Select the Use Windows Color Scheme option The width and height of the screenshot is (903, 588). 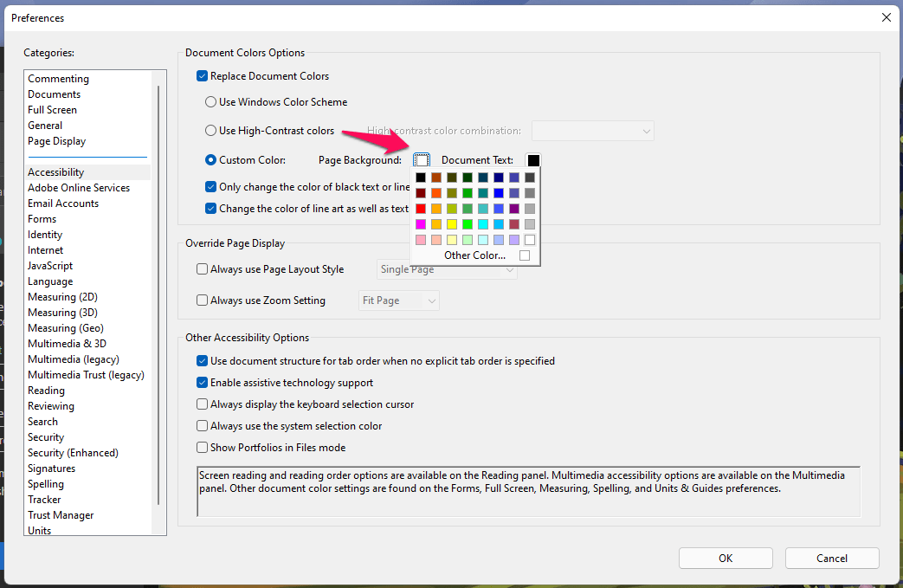point(210,102)
